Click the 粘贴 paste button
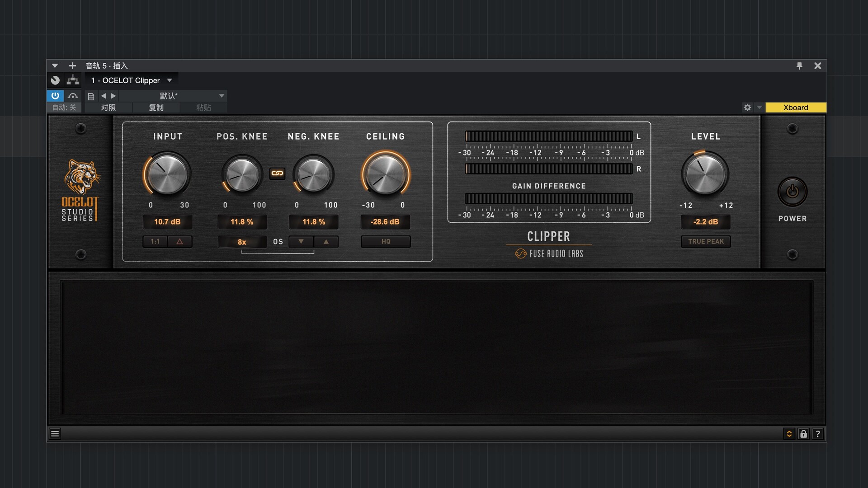Screen dimensions: 868x488 204,108
